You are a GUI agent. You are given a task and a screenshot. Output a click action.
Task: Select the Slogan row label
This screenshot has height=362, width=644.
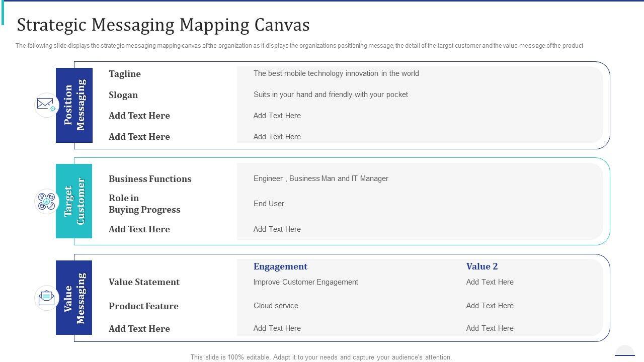point(123,95)
